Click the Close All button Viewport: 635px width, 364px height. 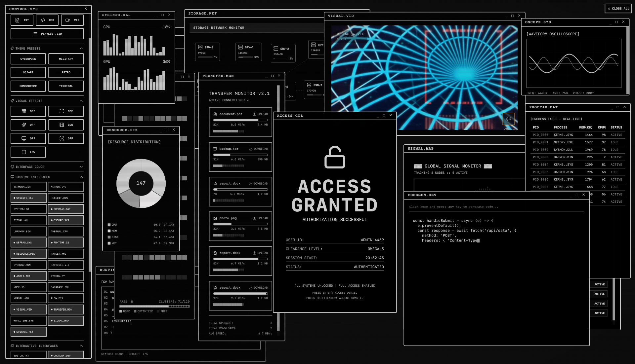coord(618,9)
